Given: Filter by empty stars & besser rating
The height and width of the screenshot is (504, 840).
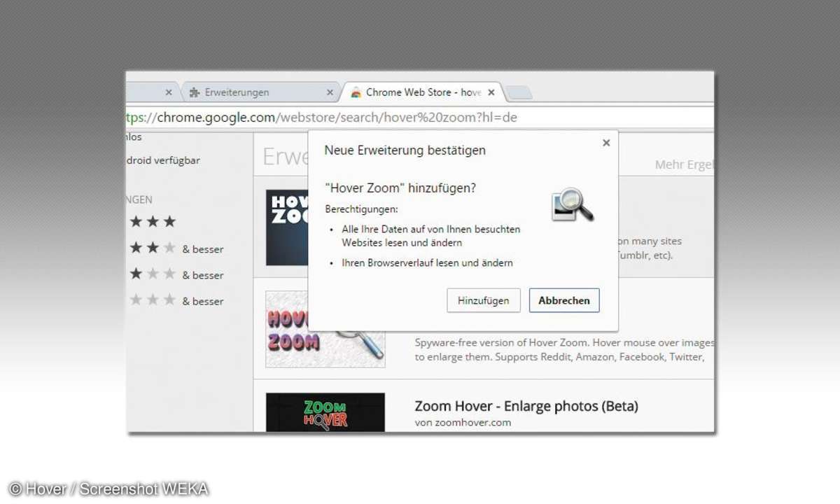Looking at the screenshot, I should click(176, 301).
